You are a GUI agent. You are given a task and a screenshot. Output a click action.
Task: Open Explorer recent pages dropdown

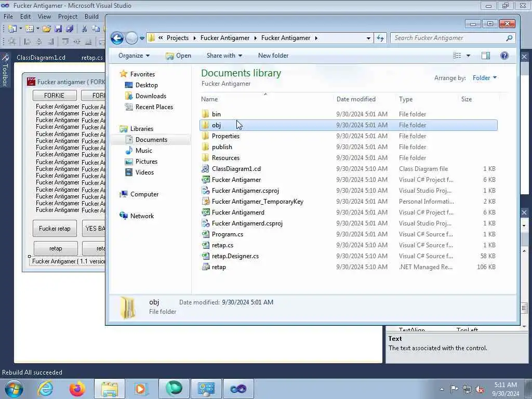coord(142,38)
